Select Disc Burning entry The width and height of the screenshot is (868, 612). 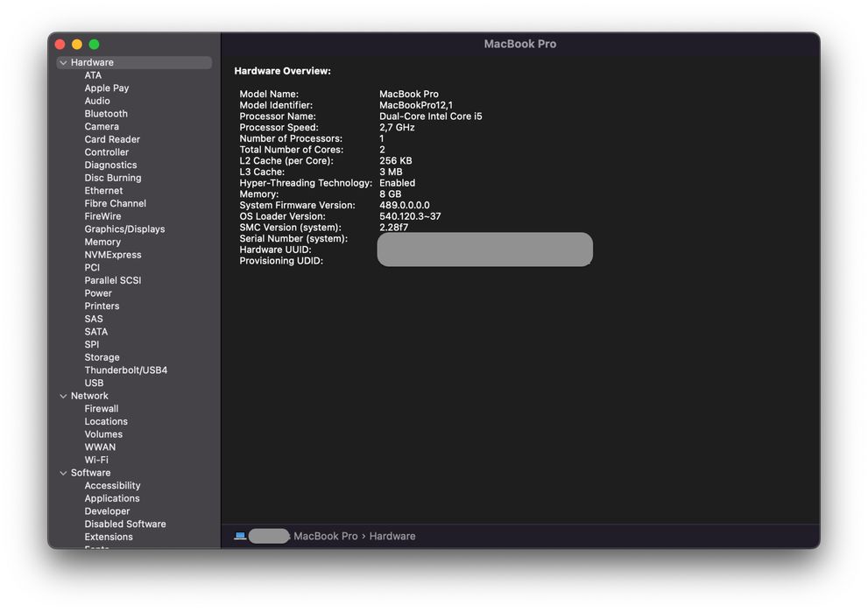(112, 178)
